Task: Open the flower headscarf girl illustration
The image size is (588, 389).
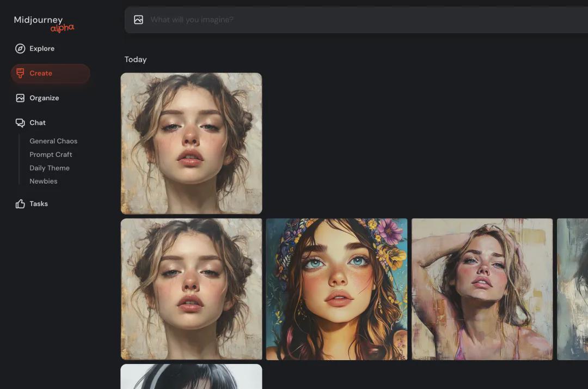Action: click(x=336, y=289)
